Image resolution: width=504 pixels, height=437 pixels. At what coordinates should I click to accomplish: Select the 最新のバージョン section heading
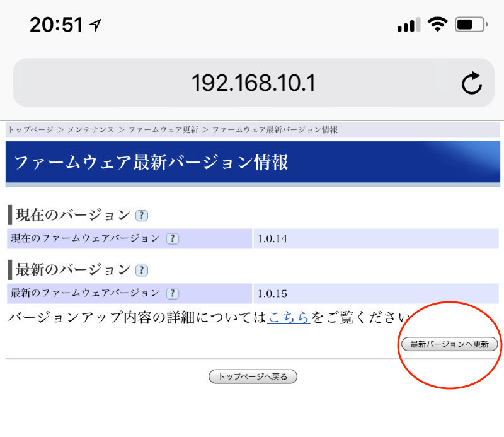[x=73, y=270]
